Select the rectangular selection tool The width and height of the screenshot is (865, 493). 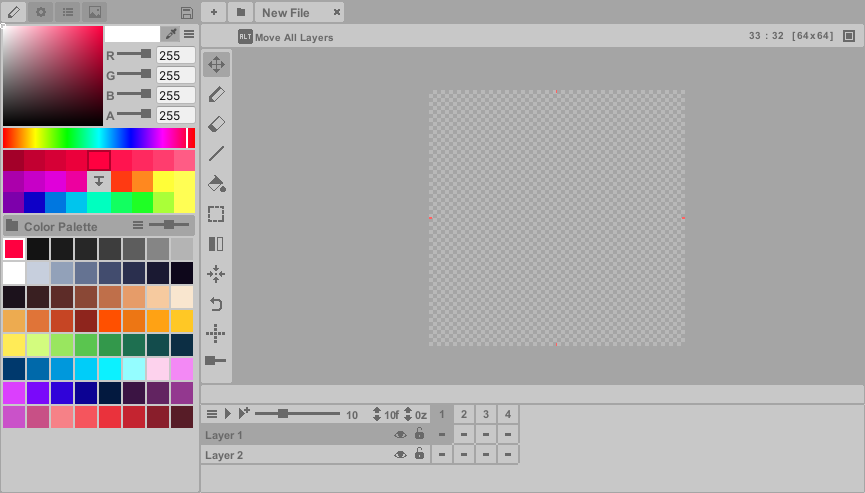pos(216,214)
